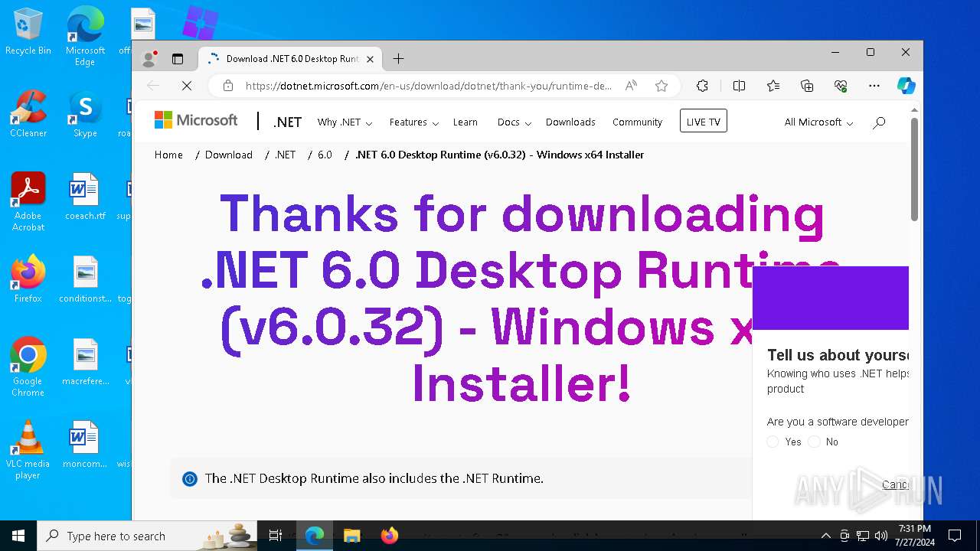Expand the Why .NET menu
980x551 pixels.
tap(345, 122)
